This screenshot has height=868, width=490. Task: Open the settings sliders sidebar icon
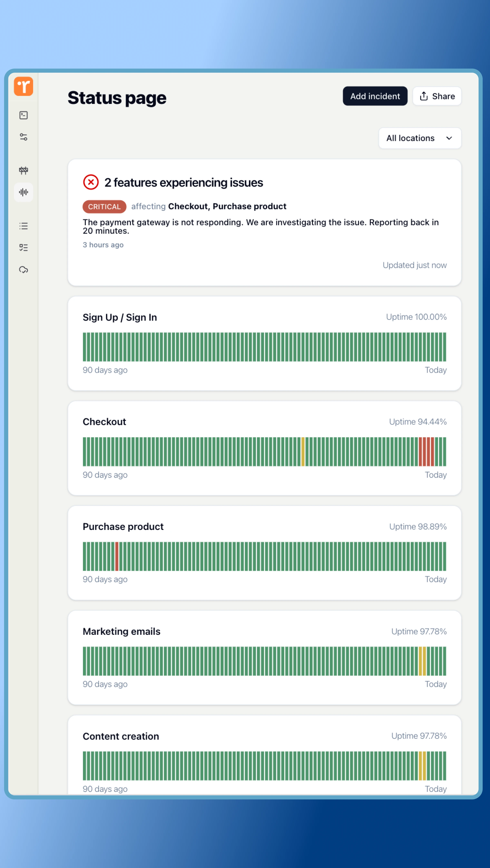(23, 137)
